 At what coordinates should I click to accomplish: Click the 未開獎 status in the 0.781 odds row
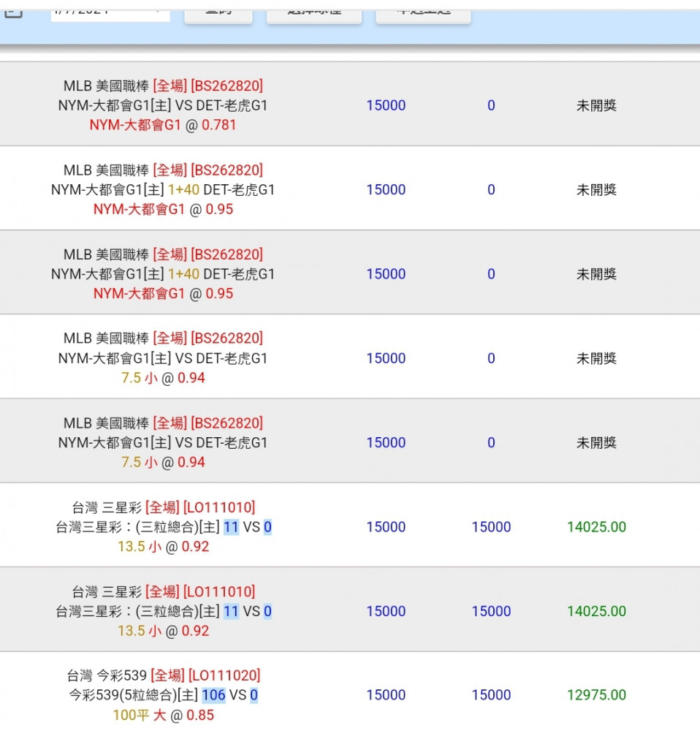pyautogui.click(x=596, y=105)
